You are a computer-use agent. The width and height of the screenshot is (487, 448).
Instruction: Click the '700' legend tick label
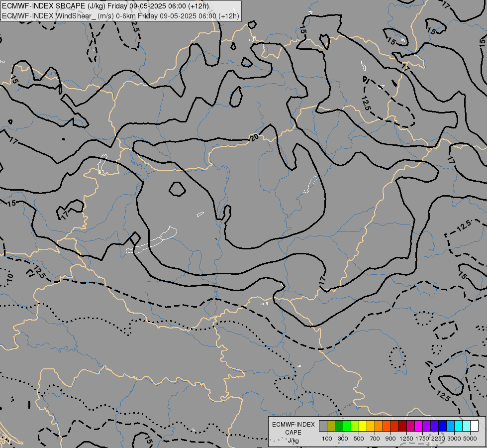375,439
